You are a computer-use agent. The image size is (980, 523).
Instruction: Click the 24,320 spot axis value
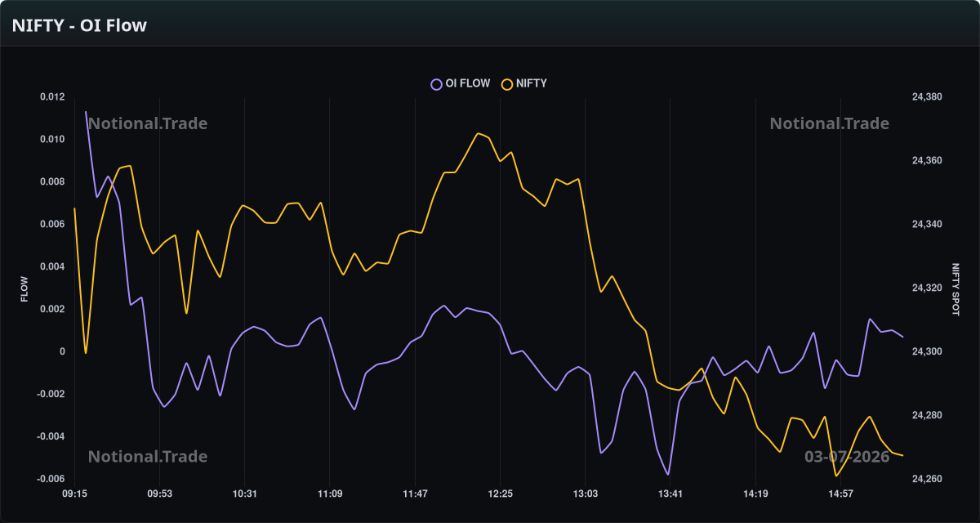click(927, 288)
